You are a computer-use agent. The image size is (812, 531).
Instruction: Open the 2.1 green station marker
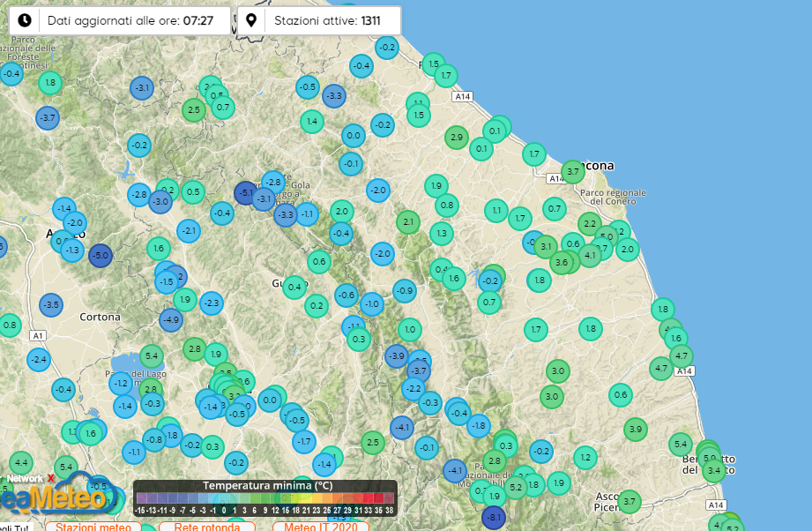(406, 221)
